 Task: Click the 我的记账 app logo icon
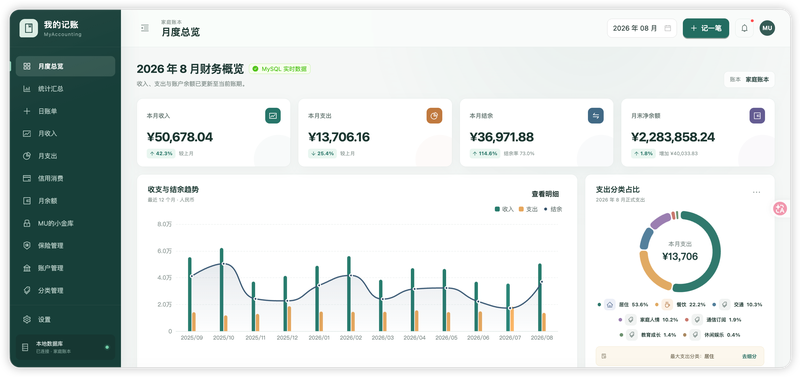click(29, 29)
